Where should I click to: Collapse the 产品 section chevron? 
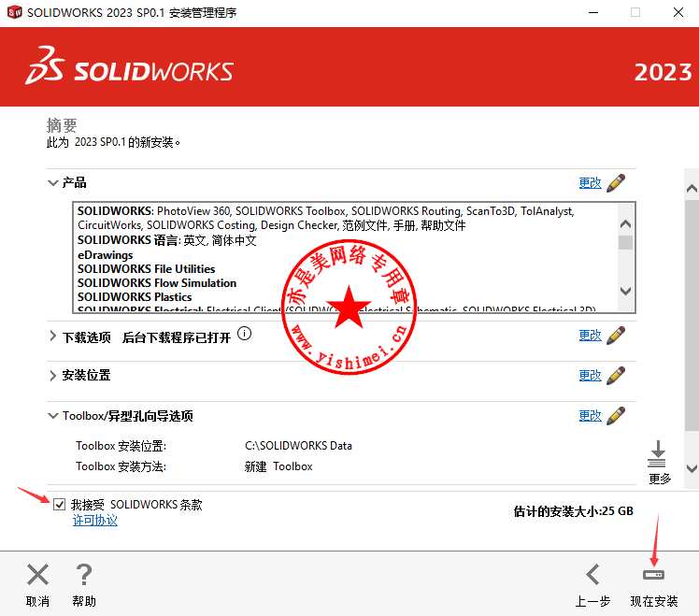coord(53,183)
